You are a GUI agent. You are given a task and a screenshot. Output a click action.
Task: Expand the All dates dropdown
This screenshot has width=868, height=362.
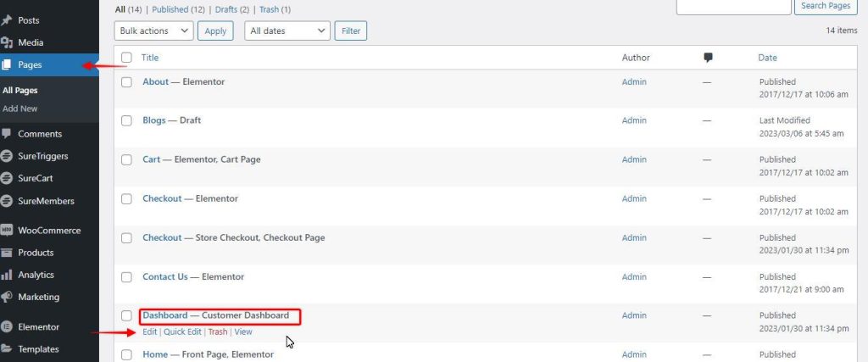(x=287, y=31)
